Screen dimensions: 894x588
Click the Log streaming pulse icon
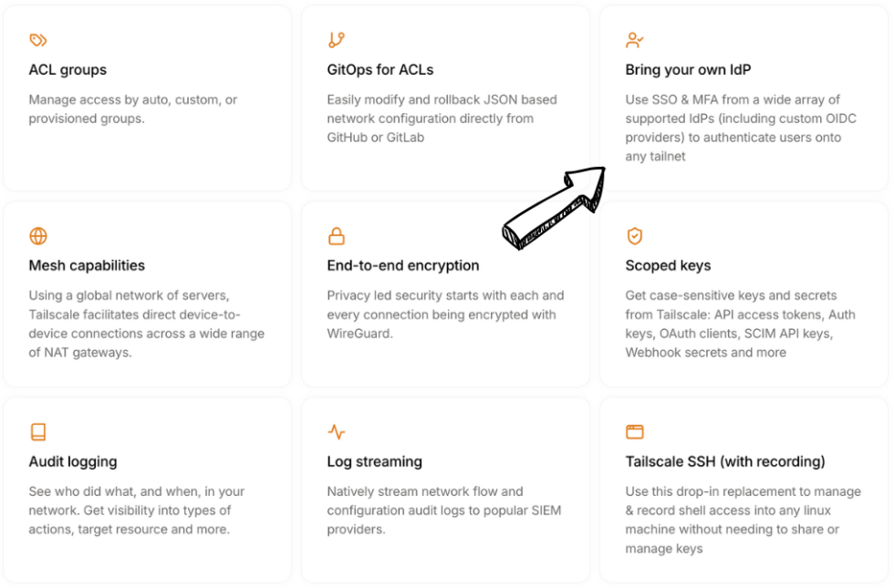336,432
